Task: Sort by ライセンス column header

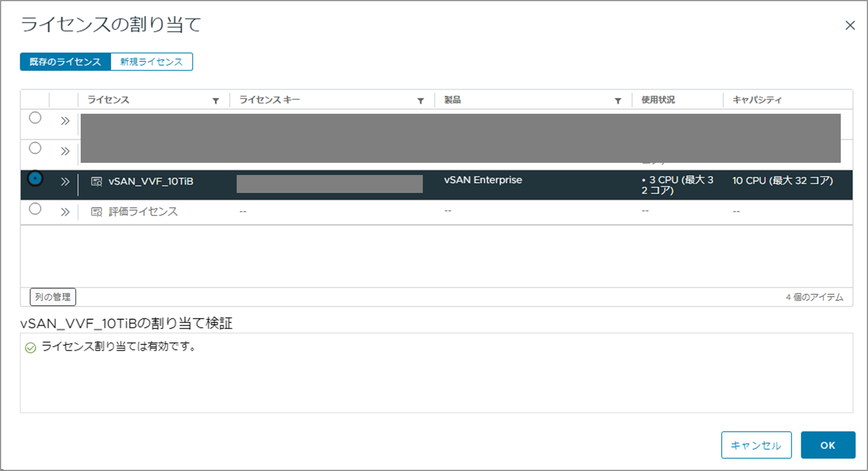Action: [x=108, y=100]
